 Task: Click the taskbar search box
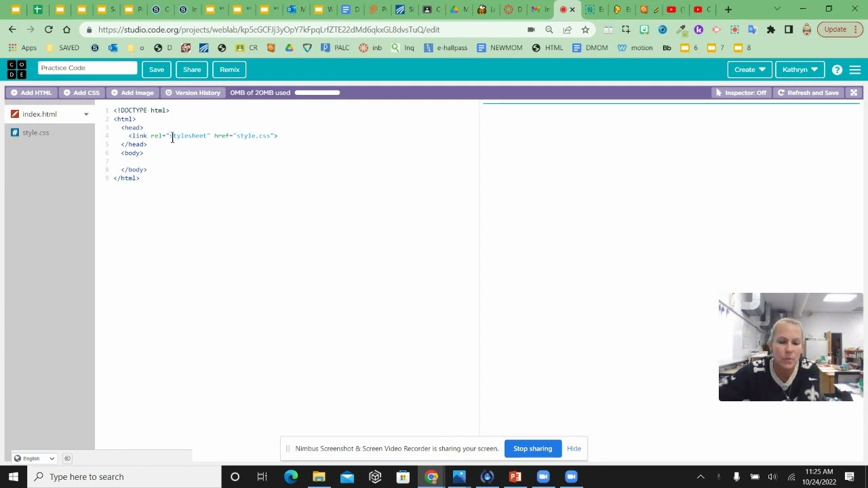[x=125, y=476]
